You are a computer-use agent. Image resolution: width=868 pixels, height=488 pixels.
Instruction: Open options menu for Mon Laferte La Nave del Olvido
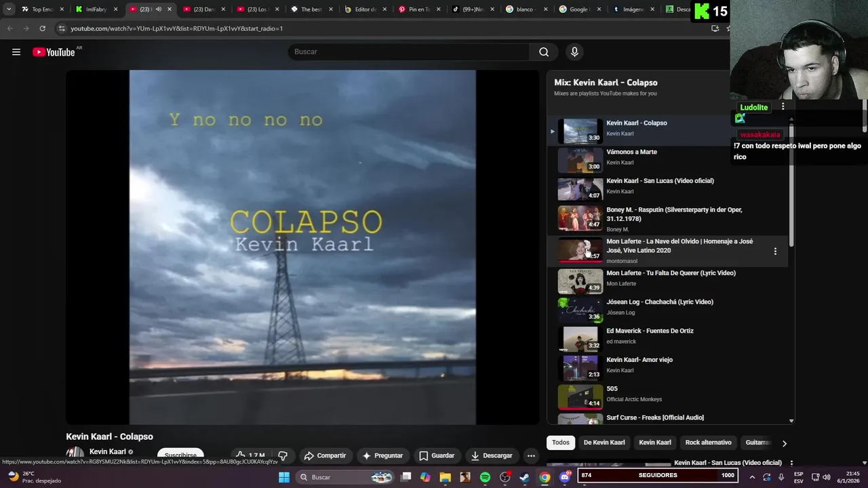click(x=775, y=251)
